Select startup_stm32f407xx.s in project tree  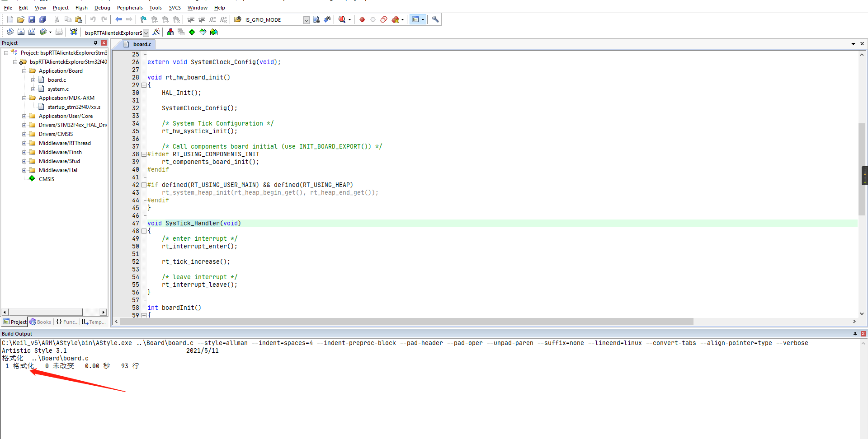point(74,107)
